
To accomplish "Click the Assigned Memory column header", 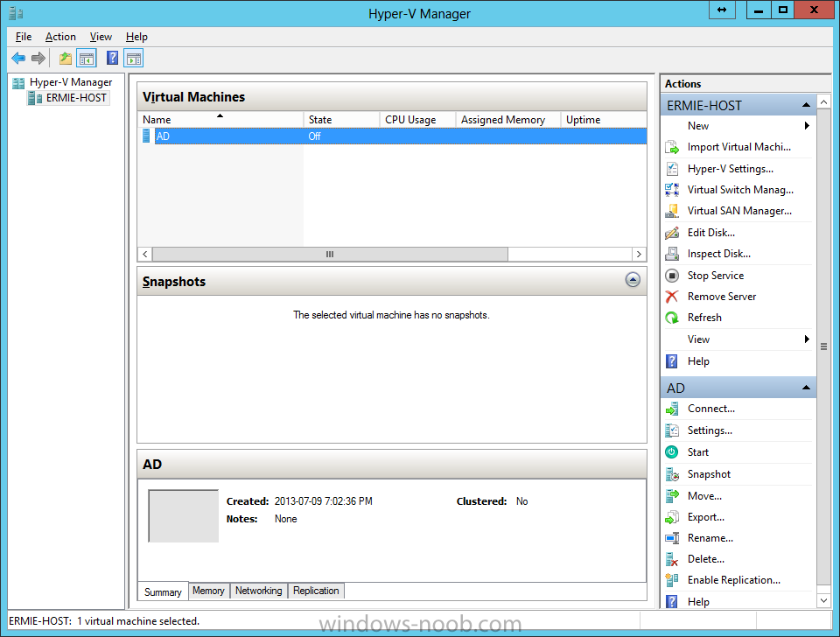I will [x=507, y=120].
